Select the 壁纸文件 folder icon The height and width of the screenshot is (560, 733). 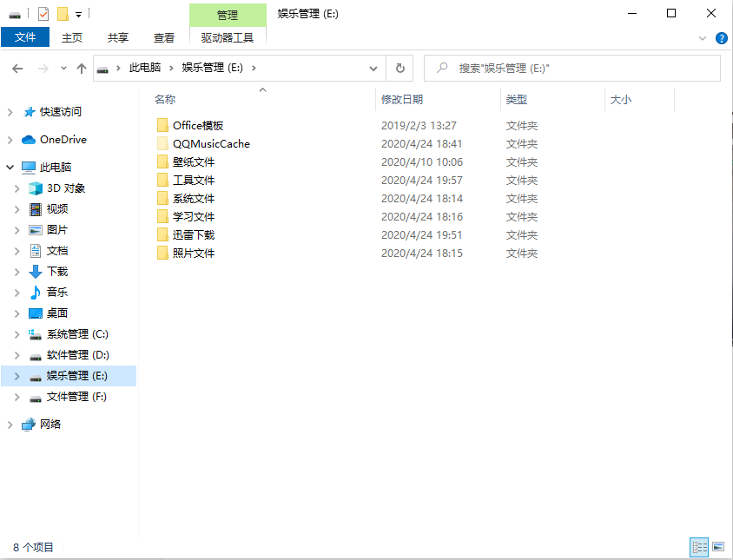pyautogui.click(x=162, y=161)
